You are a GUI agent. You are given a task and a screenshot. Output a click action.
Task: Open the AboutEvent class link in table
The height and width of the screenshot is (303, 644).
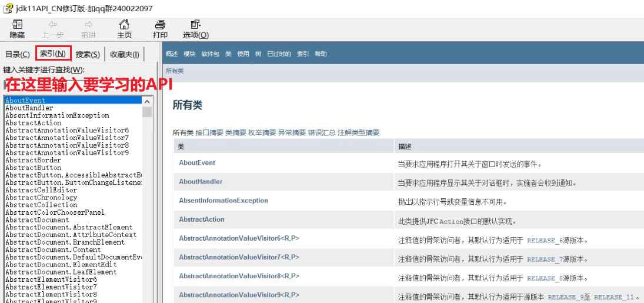197,162
